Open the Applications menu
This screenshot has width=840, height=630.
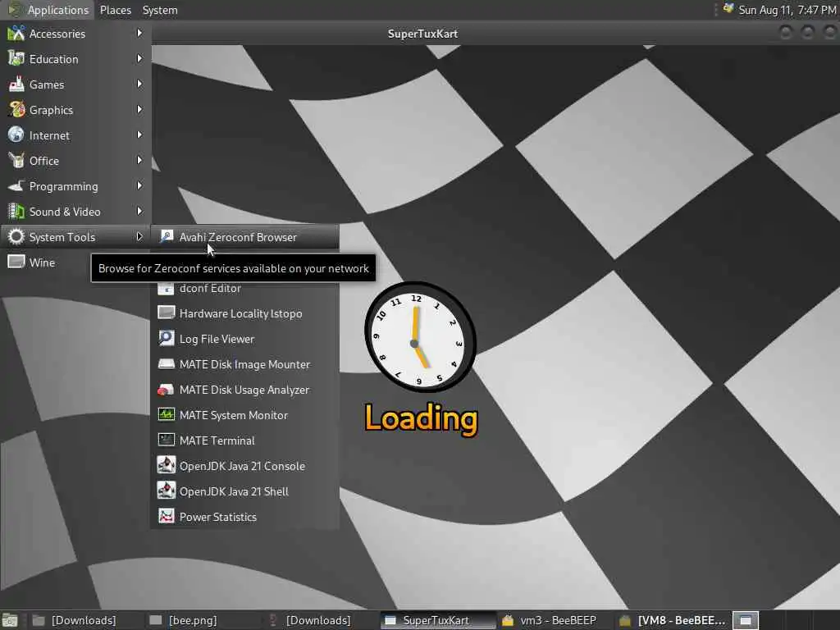point(48,10)
